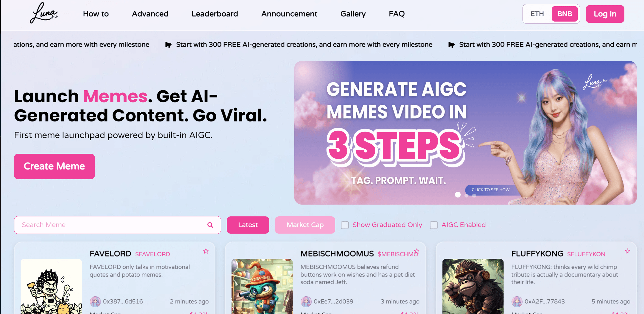Select the second banner carousel dot
The height and width of the screenshot is (314, 644).
(x=466, y=196)
